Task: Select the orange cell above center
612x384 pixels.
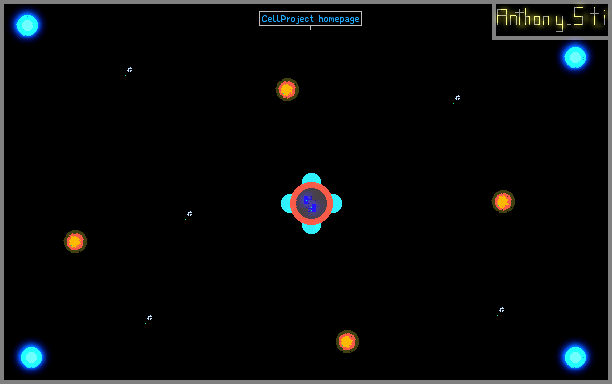Action: 287,90
